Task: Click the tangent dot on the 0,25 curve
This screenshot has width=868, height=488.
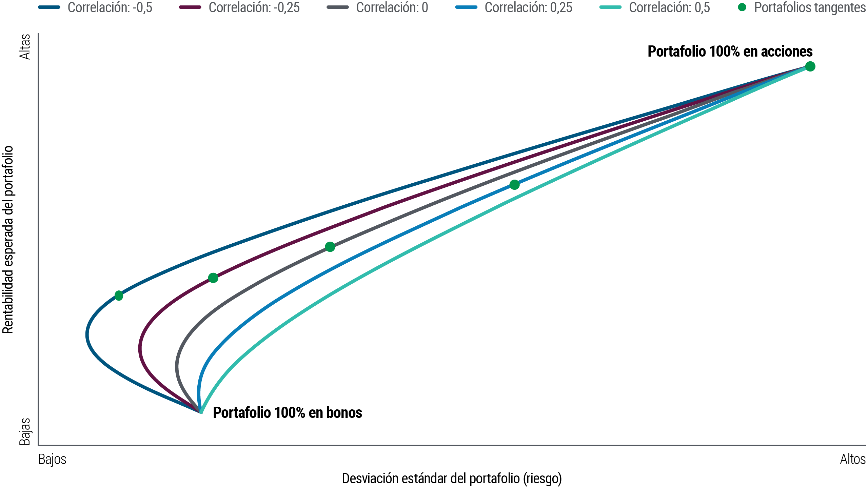Action: click(514, 185)
